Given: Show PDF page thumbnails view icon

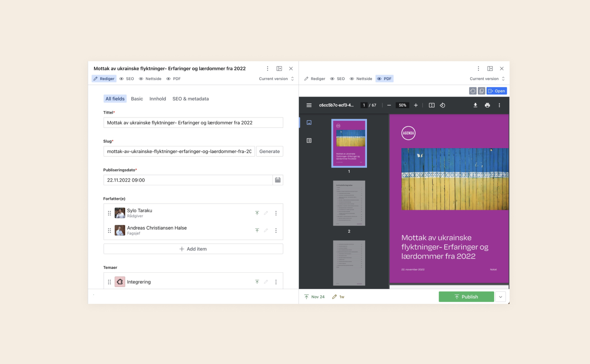Looking at the screenshot, I should click(x=309, y=123).
